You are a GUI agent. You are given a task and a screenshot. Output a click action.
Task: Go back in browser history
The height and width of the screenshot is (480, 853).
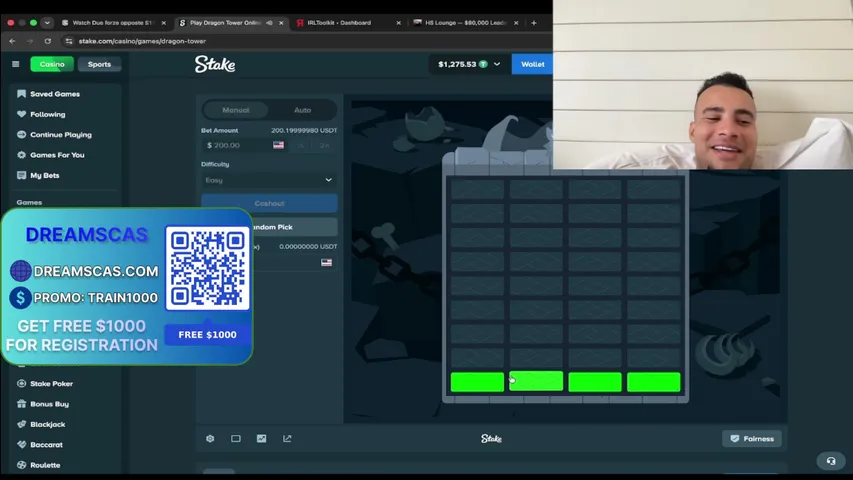click(x=12, y=41)
